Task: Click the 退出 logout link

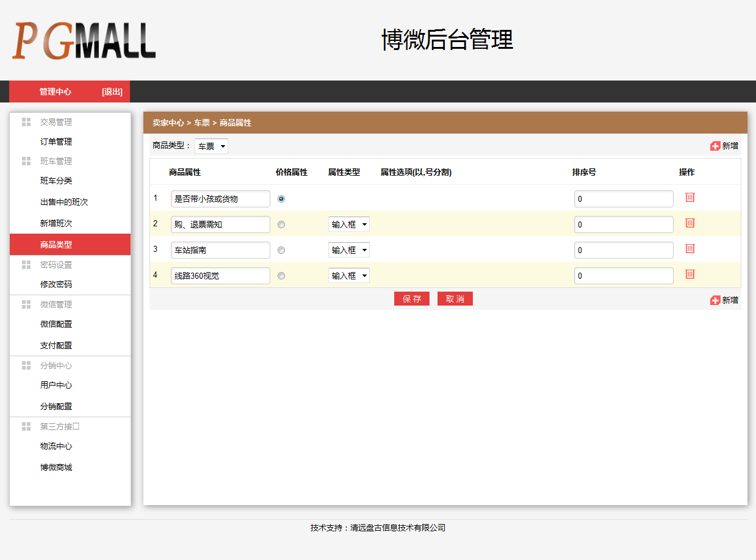Action: pos(112,91)
